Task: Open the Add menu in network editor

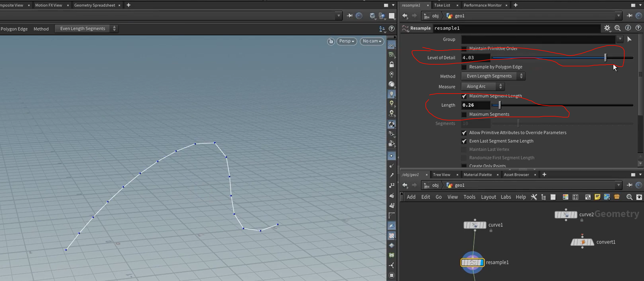Action: (411, 197)
